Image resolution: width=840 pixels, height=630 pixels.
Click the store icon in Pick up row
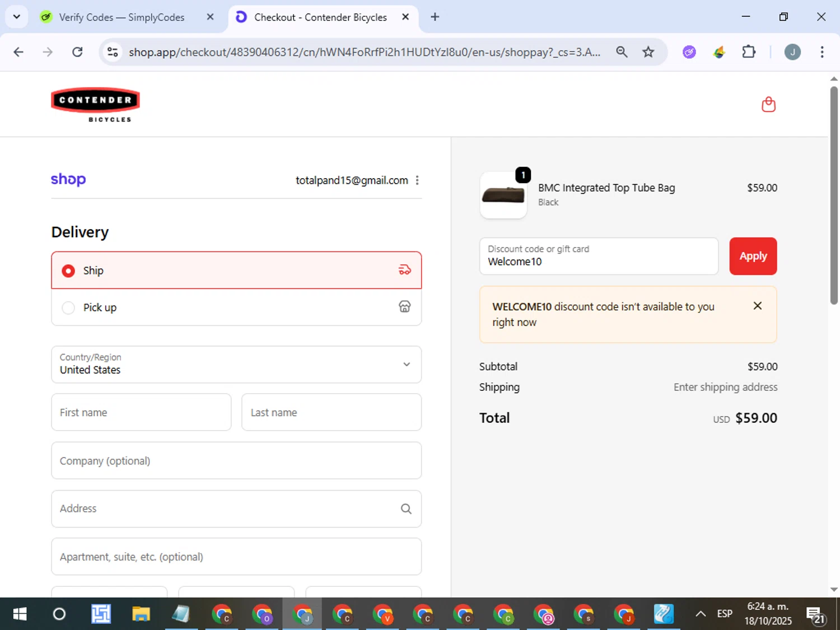coord(404,307)
